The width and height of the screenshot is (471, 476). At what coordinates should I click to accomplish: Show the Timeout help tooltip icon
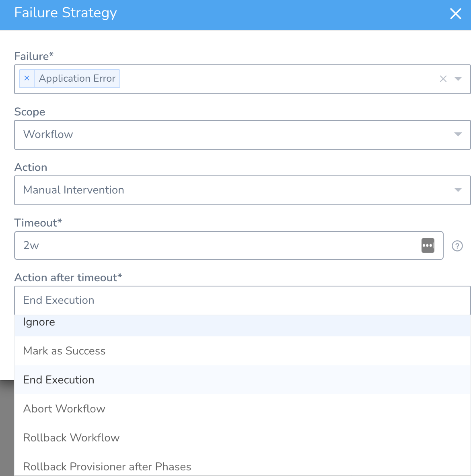(457, 245)
